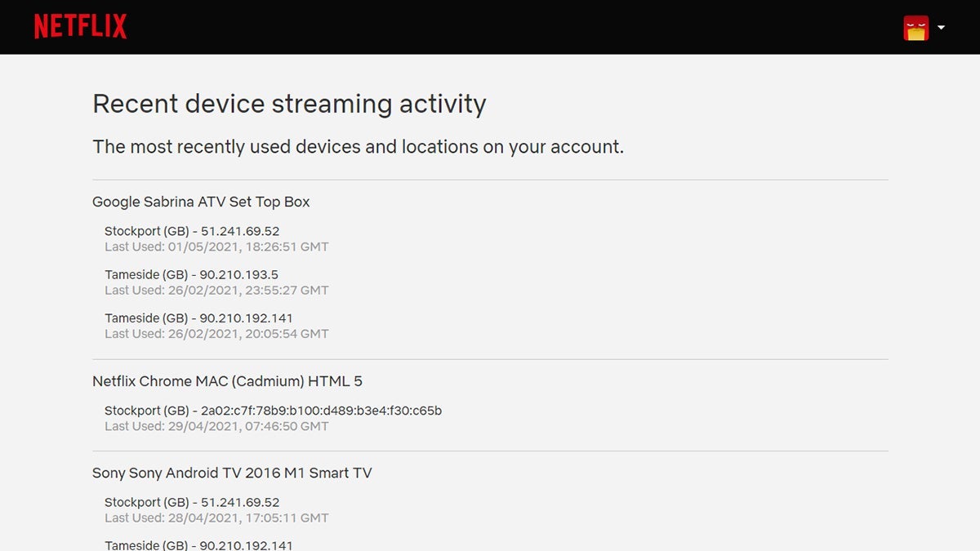Select Google Sabrina ATV Set Top Box heading
Viewport: 980px width, 551px height.
tap(201, 202)
